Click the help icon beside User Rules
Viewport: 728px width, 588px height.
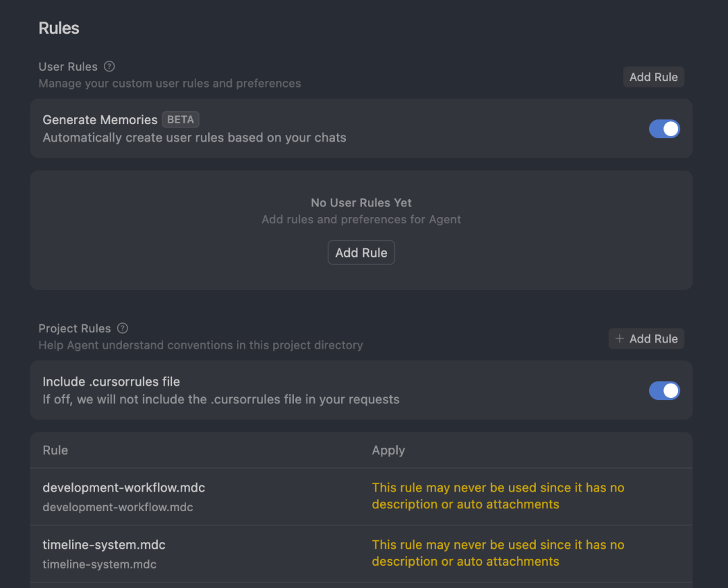click(x=109, y=67)
